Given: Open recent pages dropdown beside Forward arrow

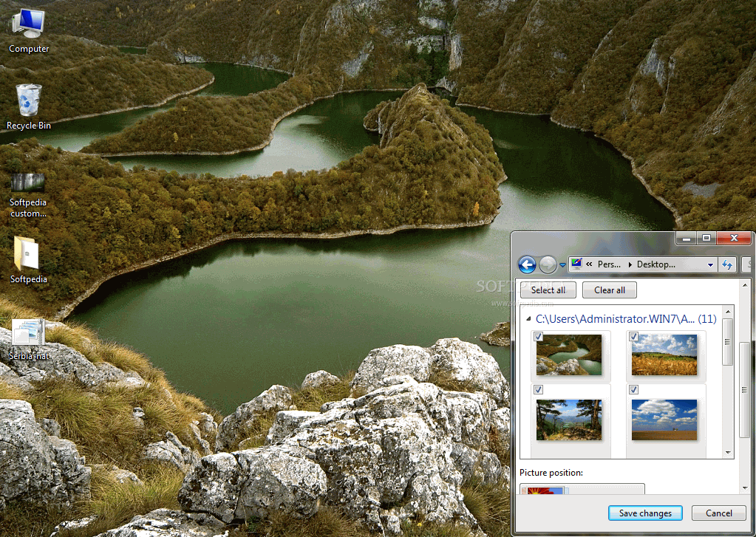Looking at the screenshot, I should point(562,264).
